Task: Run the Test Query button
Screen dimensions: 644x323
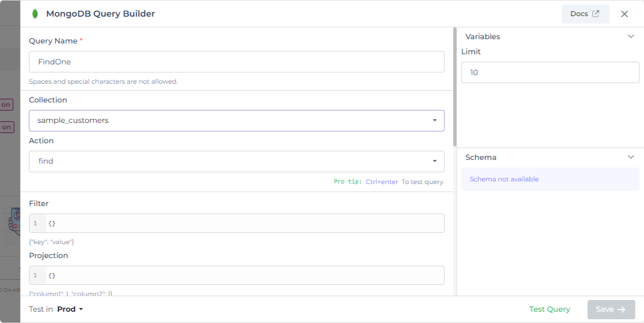Action: tap(549, 310)
